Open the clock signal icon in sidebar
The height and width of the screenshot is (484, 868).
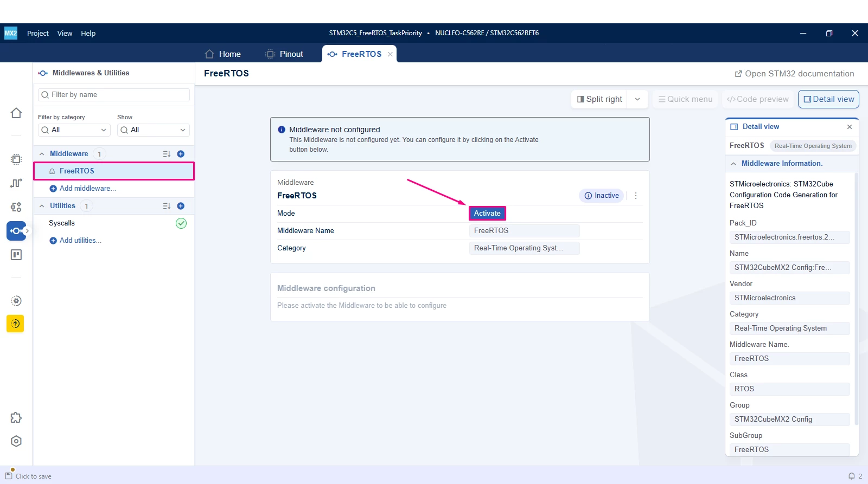pos(16,183)
